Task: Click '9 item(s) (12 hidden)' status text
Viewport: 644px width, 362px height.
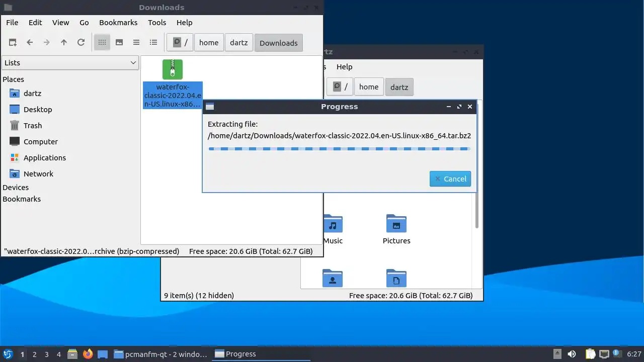Action: [x=199, y=296]
